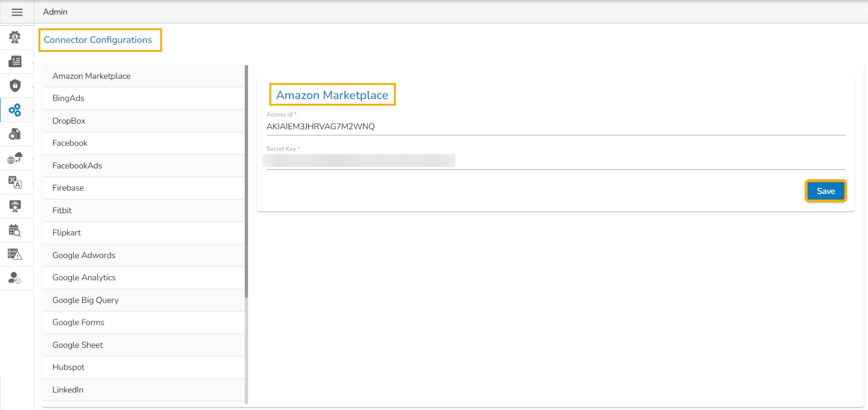Click the connector list scrollbar

246,181
